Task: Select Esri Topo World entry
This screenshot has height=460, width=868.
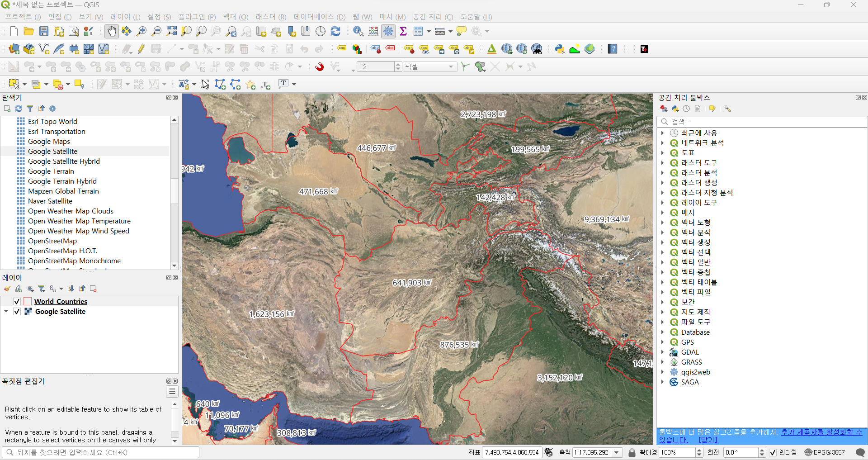Action: [52, 122]
